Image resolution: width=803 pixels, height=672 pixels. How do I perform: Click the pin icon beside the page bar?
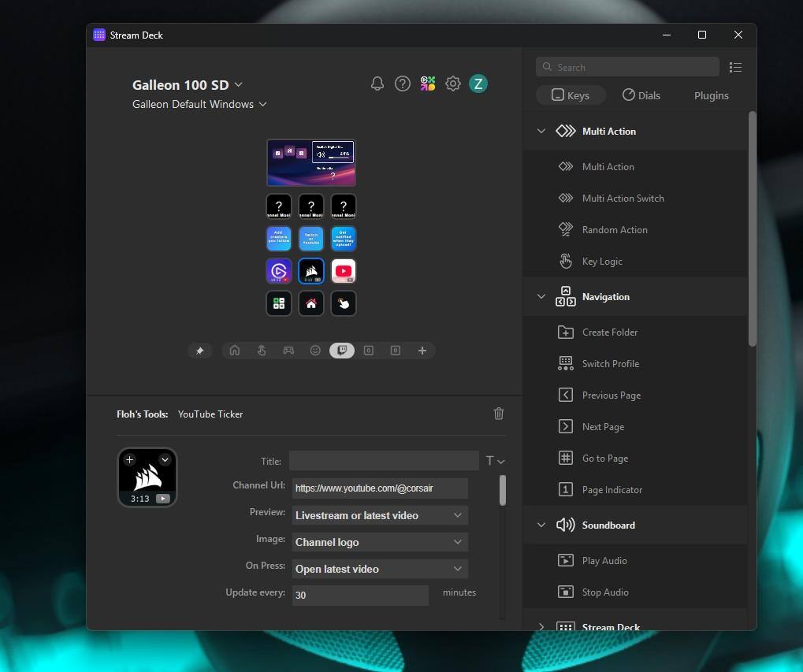[199, 351]
